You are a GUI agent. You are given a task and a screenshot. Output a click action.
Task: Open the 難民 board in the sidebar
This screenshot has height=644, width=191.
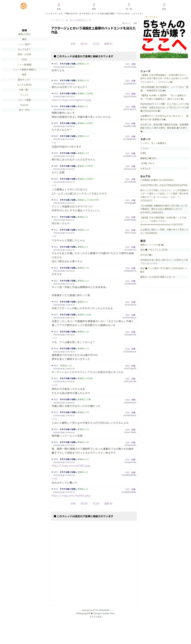[24, 39]
